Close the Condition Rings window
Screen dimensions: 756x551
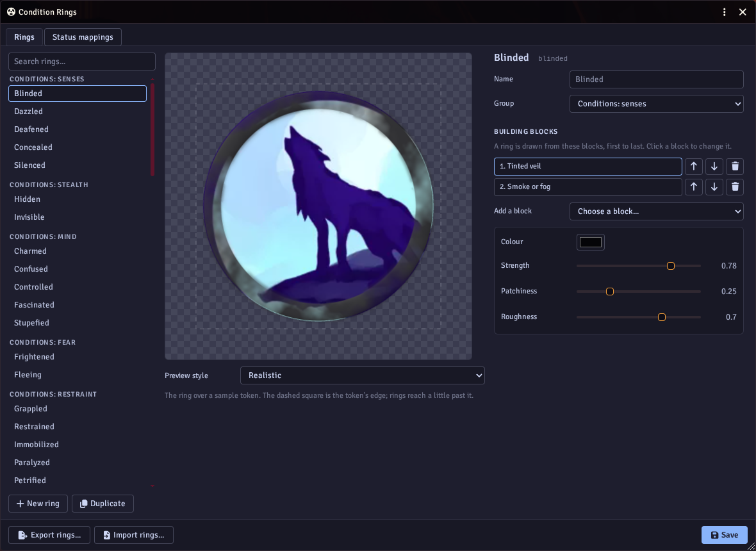click(x=743, y=12)
